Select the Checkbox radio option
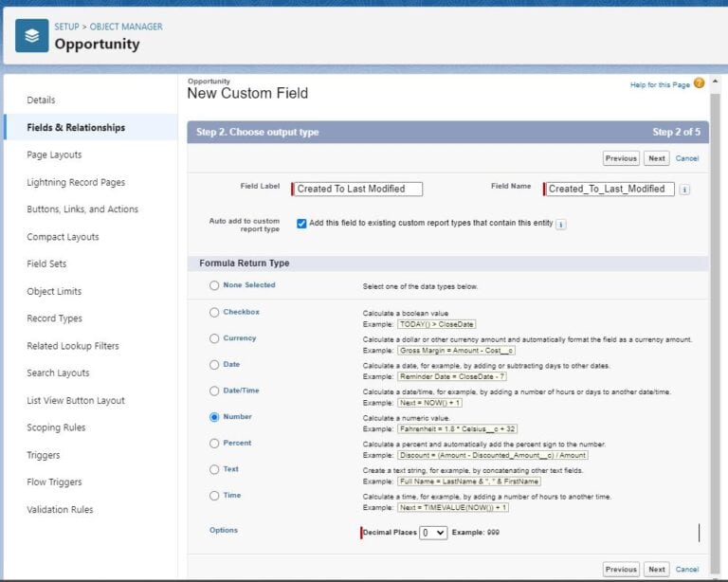Viewport: 728px width, 582px height. pyautogui.click(x=214, y=312)
